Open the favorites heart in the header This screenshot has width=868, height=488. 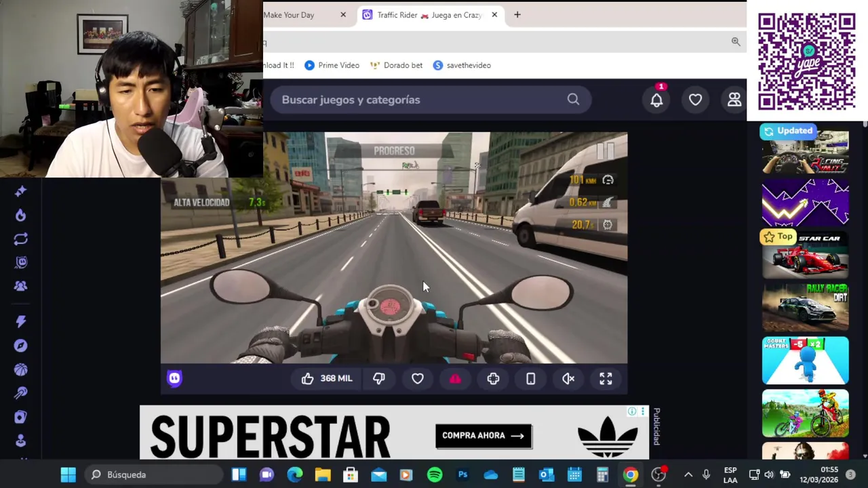pos(695,100)
